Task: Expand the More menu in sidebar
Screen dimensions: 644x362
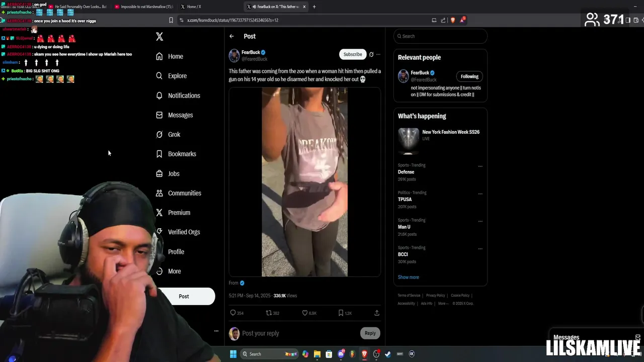Action: click(x=168, y=271)
